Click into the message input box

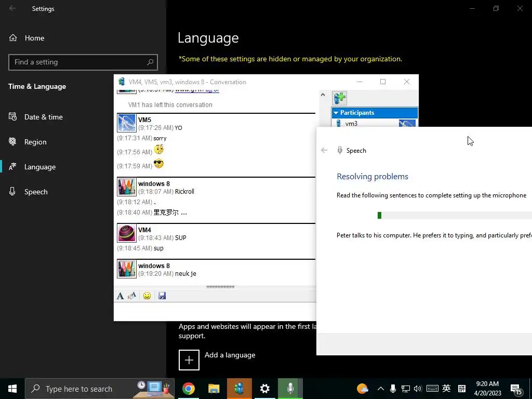pos(215,311)
